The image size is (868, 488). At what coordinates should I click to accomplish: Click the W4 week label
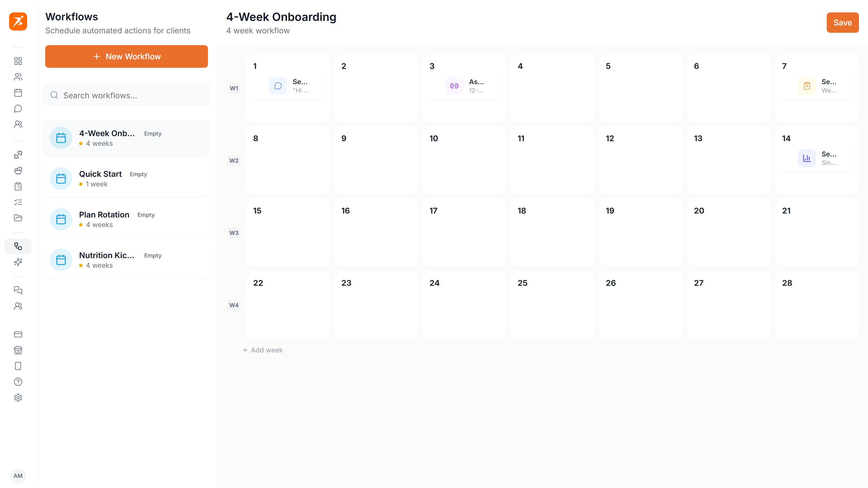(x=234, y=305)
